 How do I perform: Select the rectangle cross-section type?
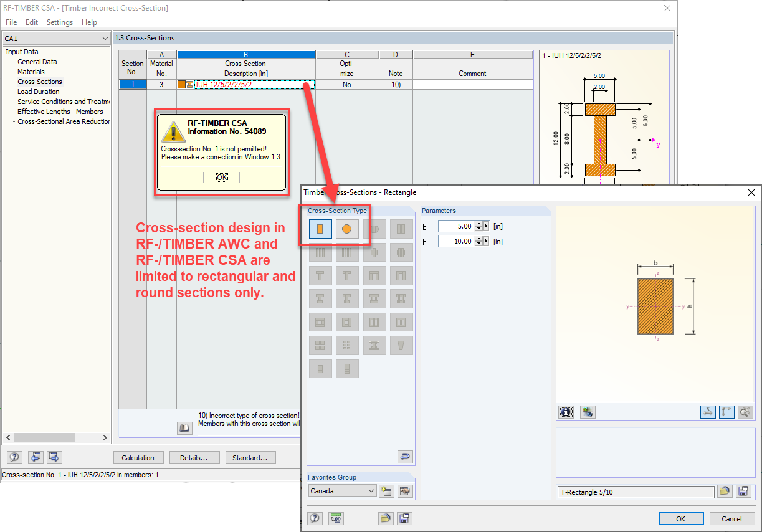click(320, 229)
